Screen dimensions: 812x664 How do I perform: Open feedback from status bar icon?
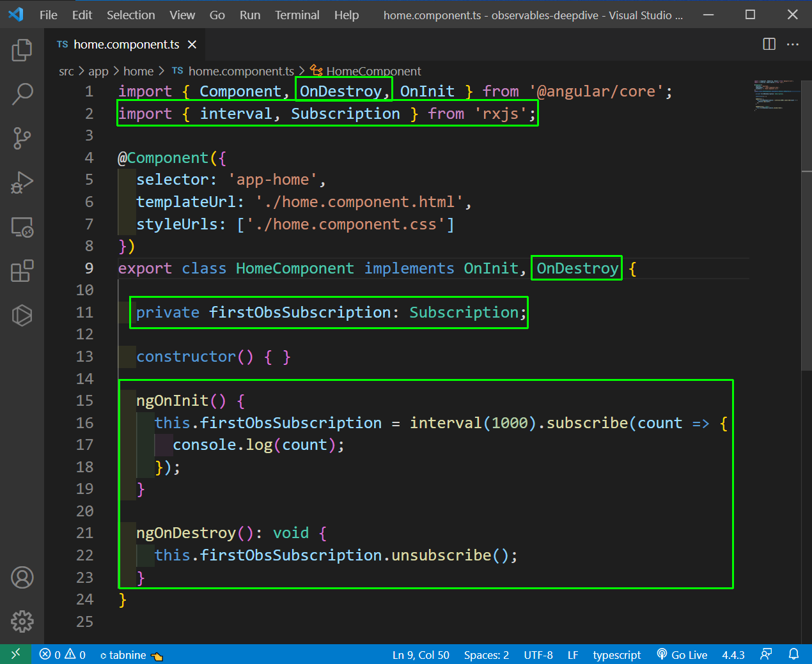point(765,654)
